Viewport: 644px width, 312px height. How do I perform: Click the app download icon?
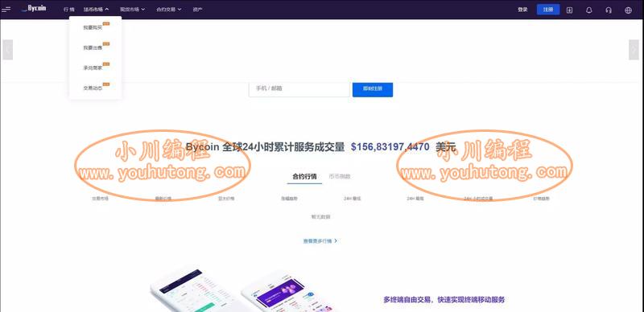[x=569, y=10]
